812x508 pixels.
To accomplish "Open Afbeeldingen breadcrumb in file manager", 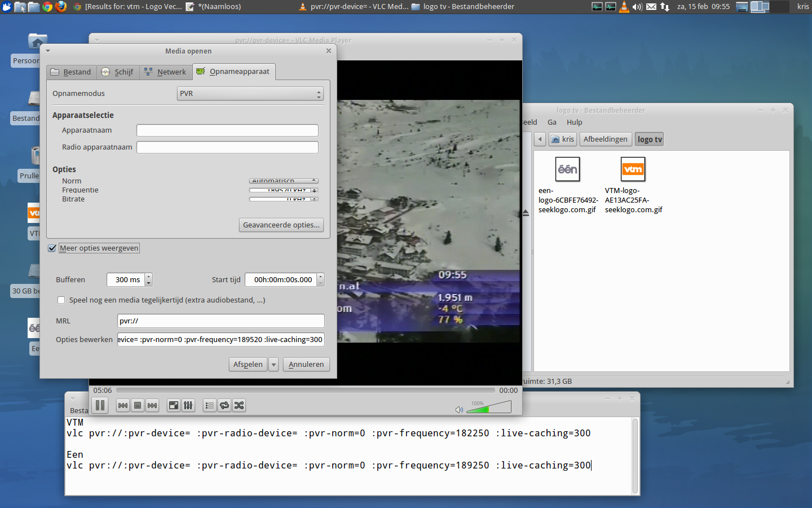I will (605, 139).
